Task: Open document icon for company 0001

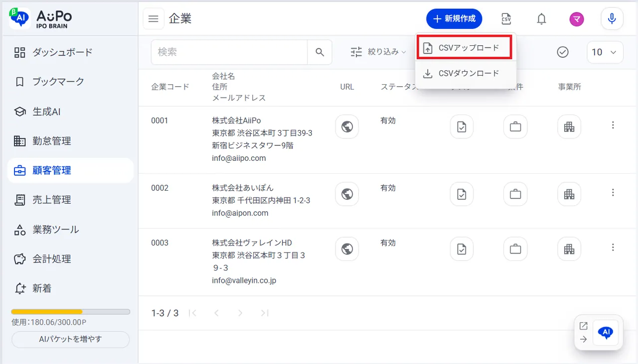Action: pyautogui.click(x=462, y=126)
